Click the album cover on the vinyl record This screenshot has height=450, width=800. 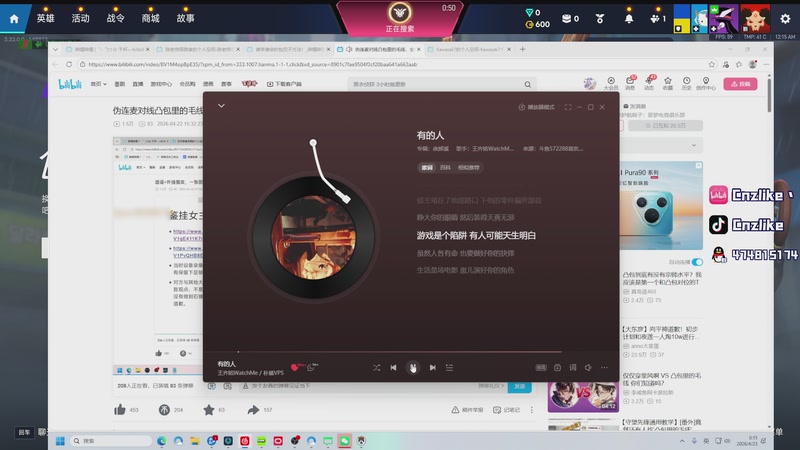pos(313,237)
